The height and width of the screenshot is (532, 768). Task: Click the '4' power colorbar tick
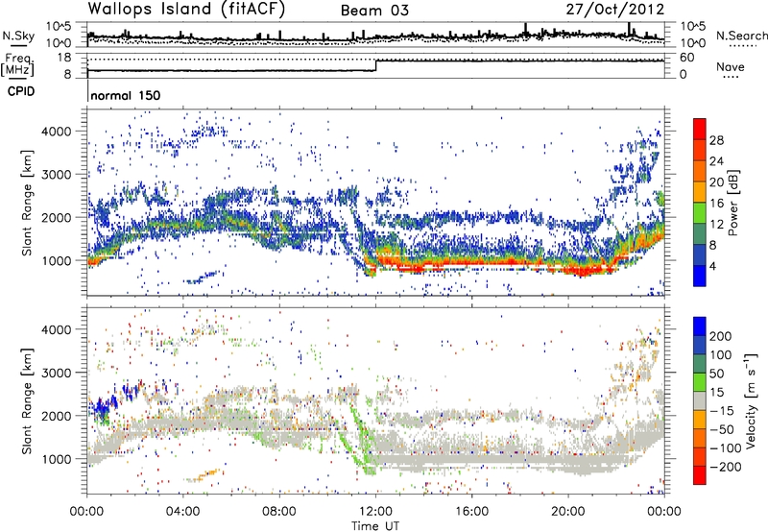tap(713, 267)
